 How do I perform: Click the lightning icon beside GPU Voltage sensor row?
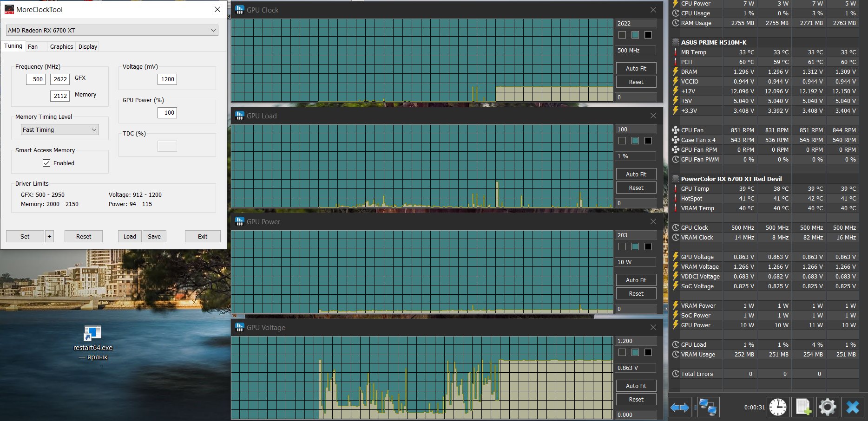click(676, 257)
